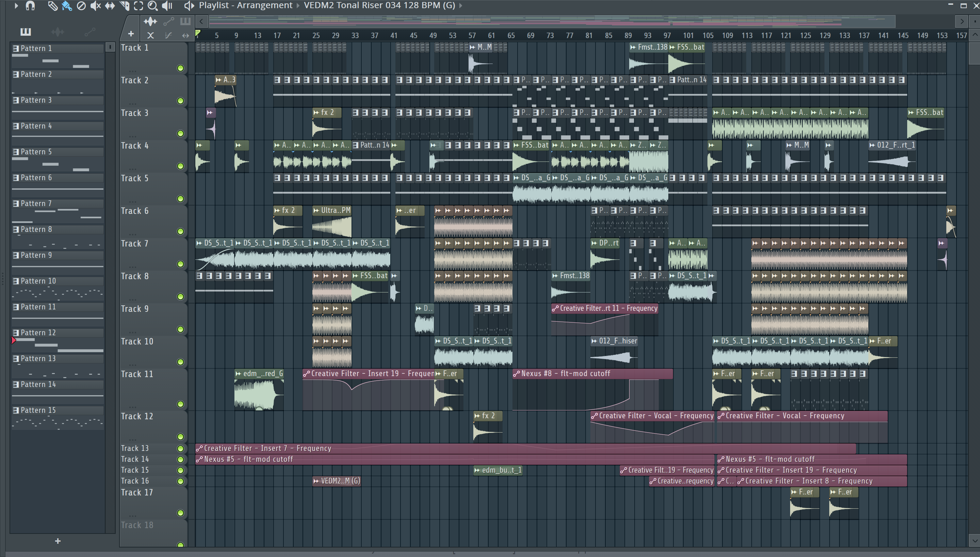This screenshot has height=557, width=980.
Task: Click bar 57 on the timeline ruler
Action: pyautogui.click(x=472, y=36)
